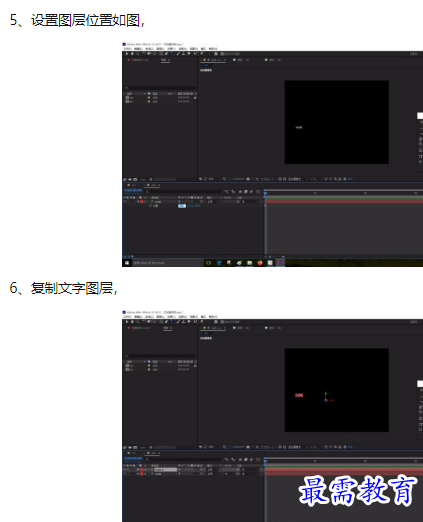Screen dimensions: 423x522
Task: Click Task View icon in step 5 taskbar
Action: pyautogui.click(x=208, y=263)
